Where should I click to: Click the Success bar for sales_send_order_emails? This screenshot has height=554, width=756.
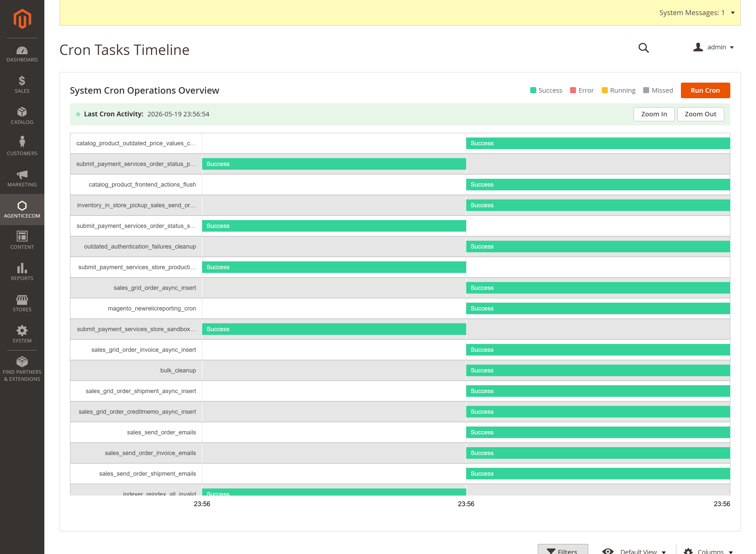[x=598, y=432]
